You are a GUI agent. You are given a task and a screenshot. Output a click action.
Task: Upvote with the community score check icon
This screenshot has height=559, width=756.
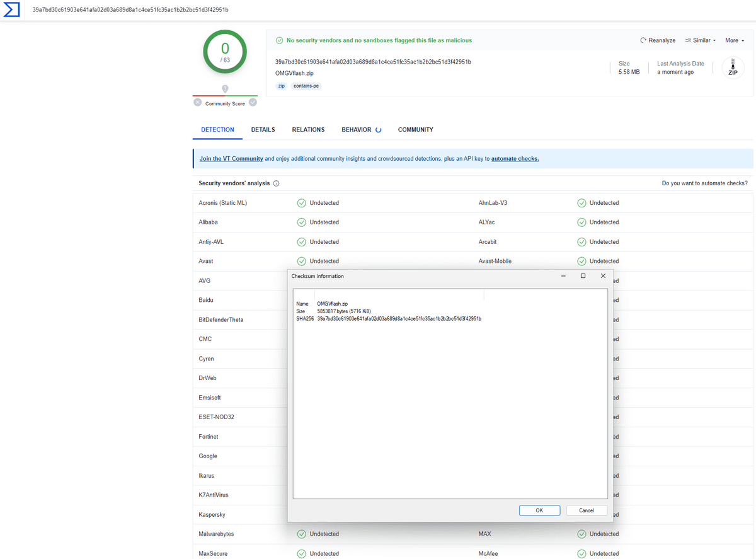[253, 103]
